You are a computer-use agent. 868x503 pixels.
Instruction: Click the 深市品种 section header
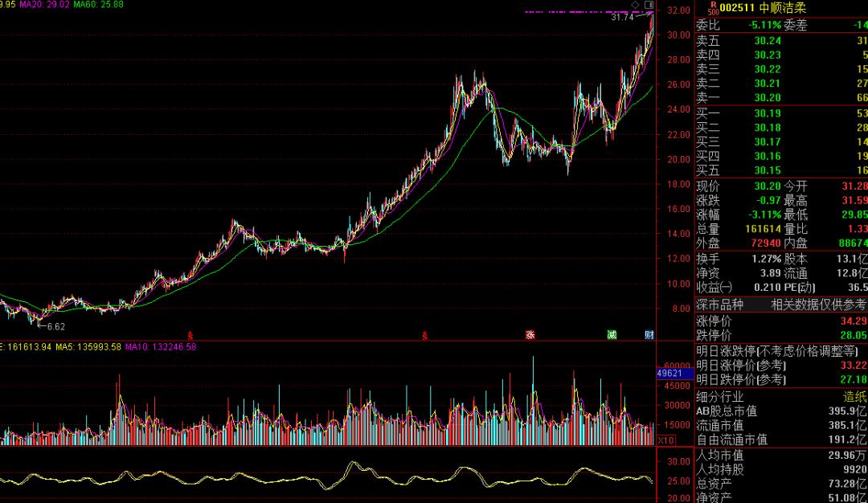click(719, 305)
